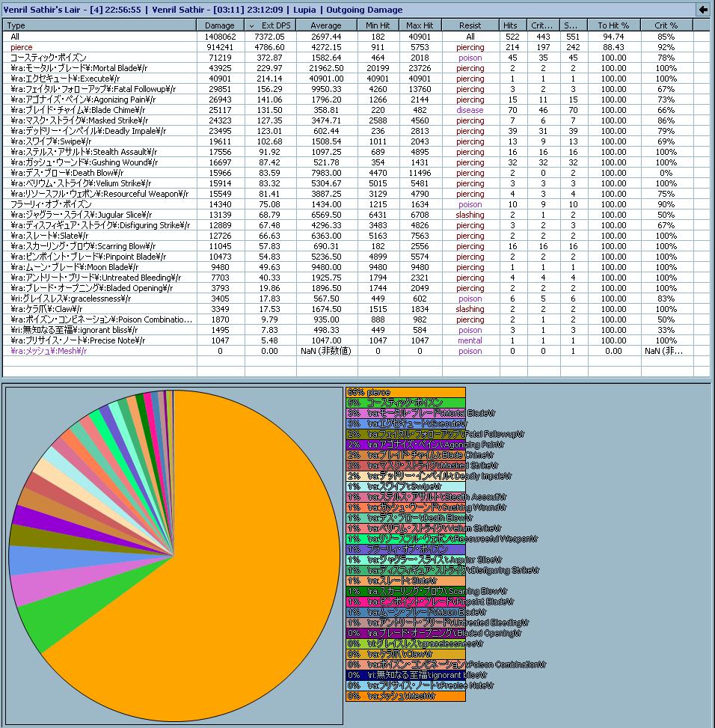Select the Moon Blade row
715x728 pixels.
coord(356,267)
